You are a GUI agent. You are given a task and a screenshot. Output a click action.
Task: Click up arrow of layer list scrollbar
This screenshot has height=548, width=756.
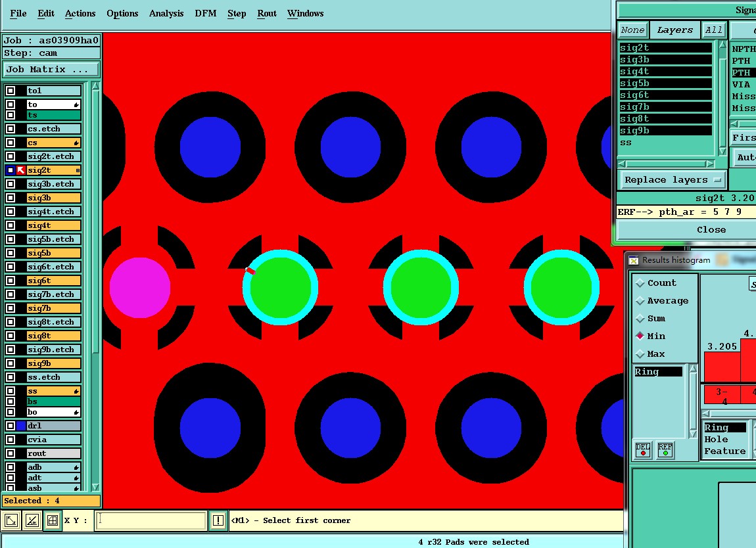pos(95,86)
